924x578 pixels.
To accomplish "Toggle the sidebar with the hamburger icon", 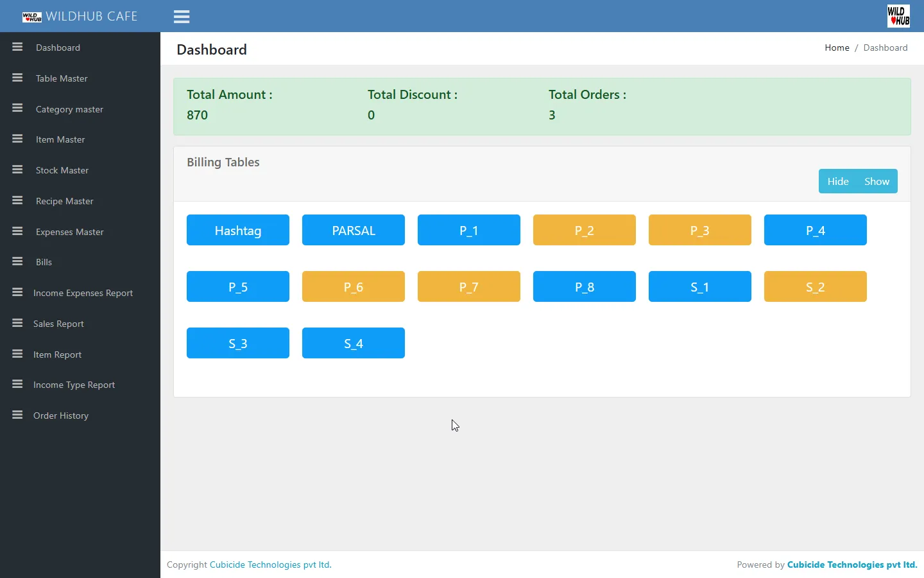I will pos(182,17).
